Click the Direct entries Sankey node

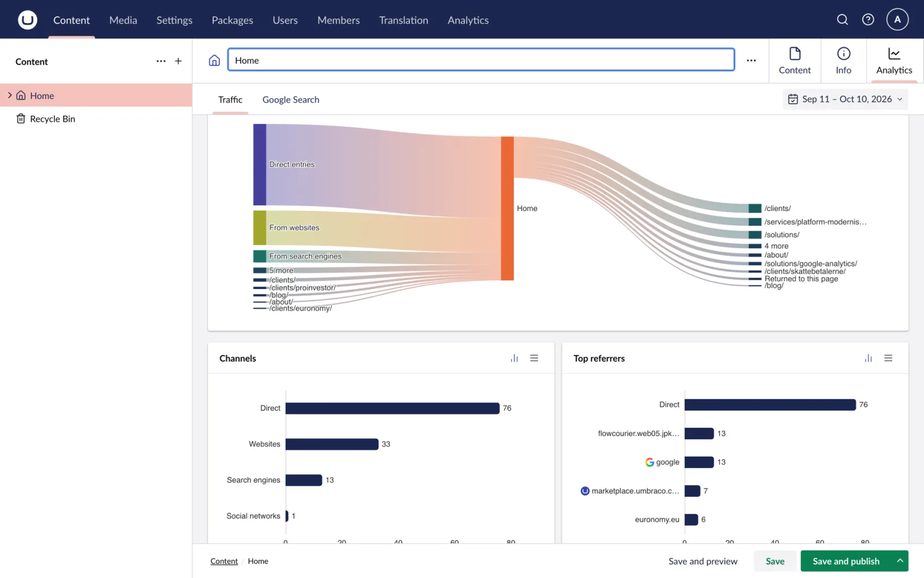click(x=259, y=165)
